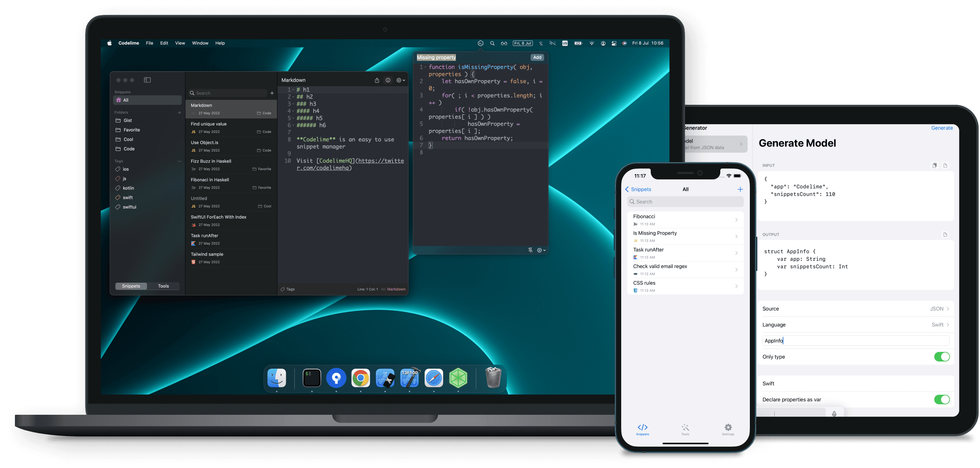Screen dimensions: 980x468
Task: Click the paste icon above iPad INPUT
Action: [x=935, y=165]
